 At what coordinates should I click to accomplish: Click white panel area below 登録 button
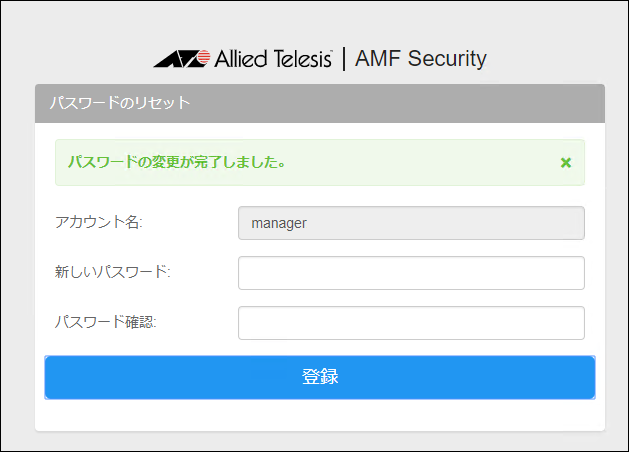point(320,415)
